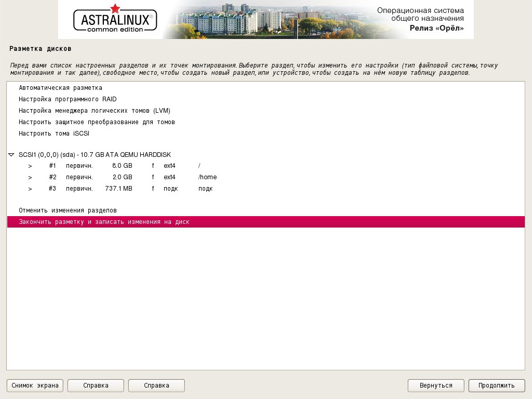Viewport: 532px width, 399px height.
Task: Click the Astra Linux common edition logo
Action: [115, 19]
